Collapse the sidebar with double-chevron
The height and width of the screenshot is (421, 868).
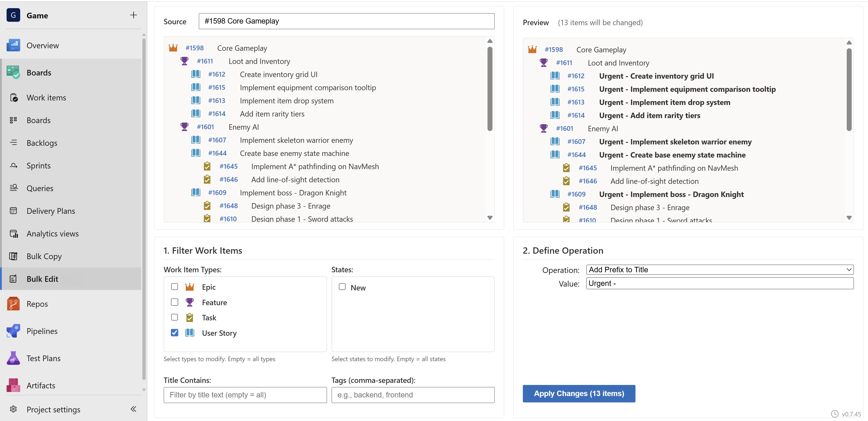tap(133, 409)
